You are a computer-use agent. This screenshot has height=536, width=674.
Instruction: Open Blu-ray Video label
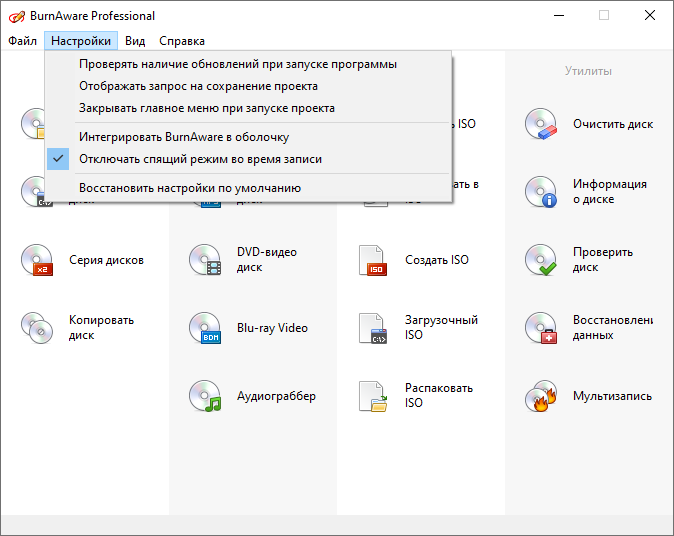tap(272, 328)
